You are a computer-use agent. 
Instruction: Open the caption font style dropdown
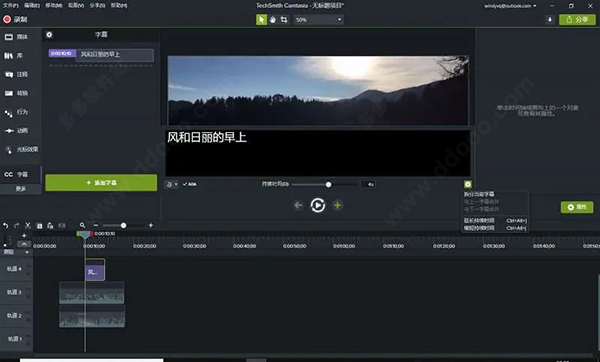[x=171, y=184]
